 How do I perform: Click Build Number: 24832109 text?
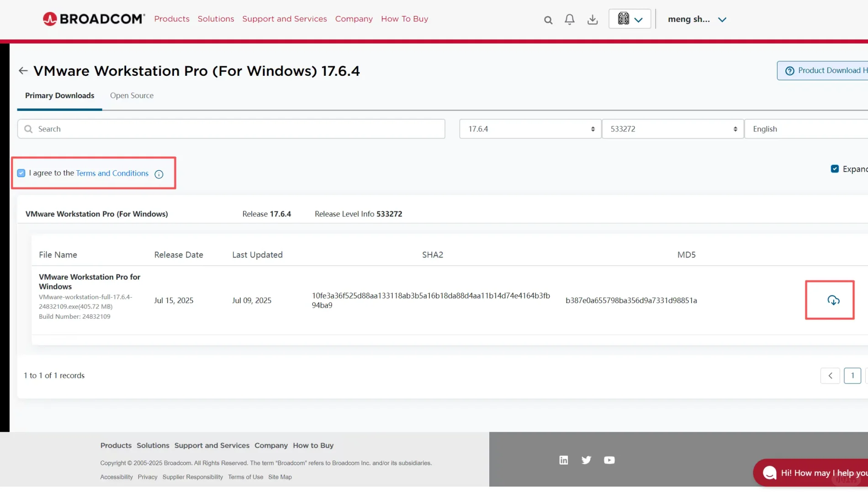[x=74, y=316]
